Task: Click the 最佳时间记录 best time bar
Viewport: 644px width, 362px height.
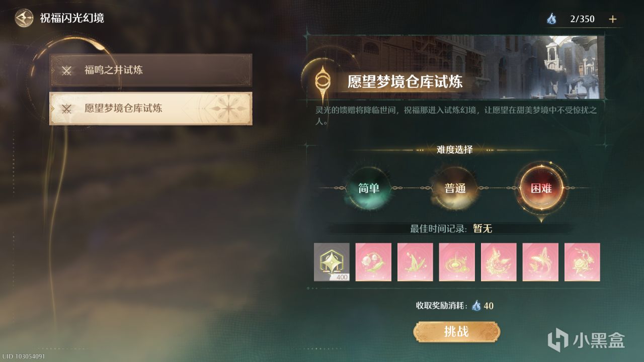Action: pos(451,228)
